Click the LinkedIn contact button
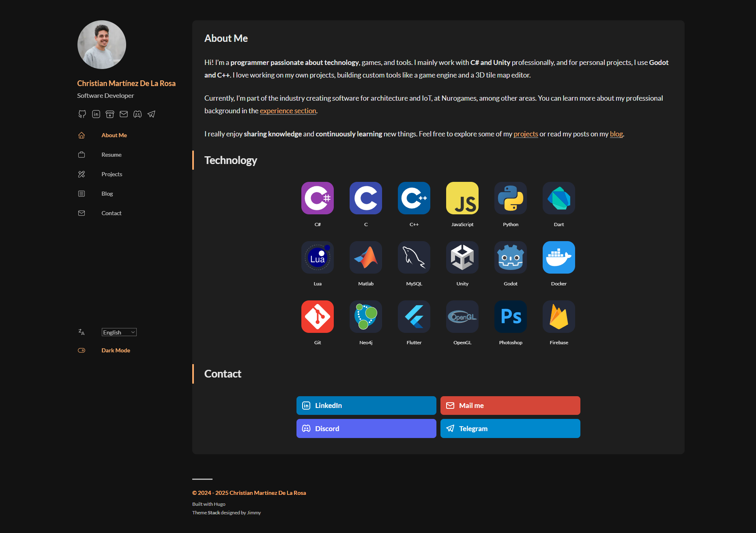Screen dimensions: 756x533 (366, 406)
